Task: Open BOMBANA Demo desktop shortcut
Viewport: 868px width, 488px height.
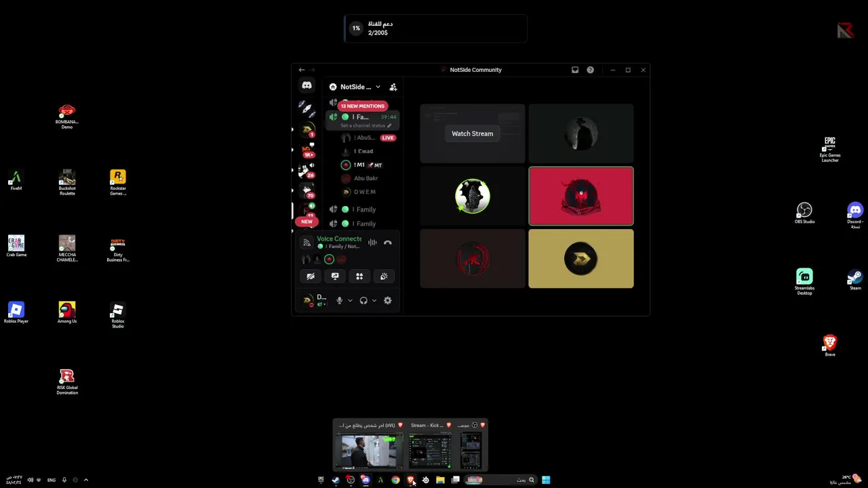Action: pos(67,117)
